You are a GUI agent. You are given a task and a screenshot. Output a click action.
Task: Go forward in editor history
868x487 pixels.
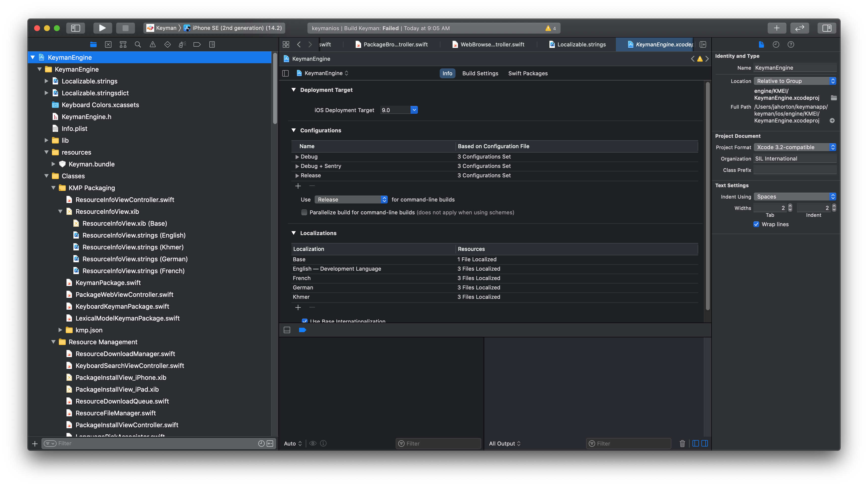click(x=310, y=44)
